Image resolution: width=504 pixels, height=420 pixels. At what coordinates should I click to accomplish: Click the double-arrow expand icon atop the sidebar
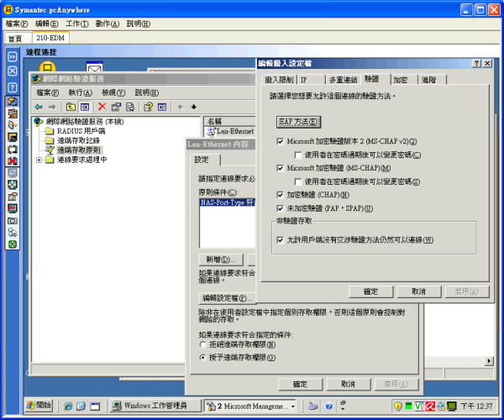pyautogui.click(x=13, y=56)
